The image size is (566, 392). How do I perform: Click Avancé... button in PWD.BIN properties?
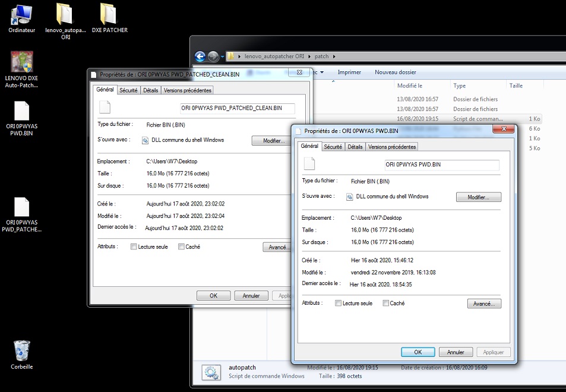[x=484, y=304]
